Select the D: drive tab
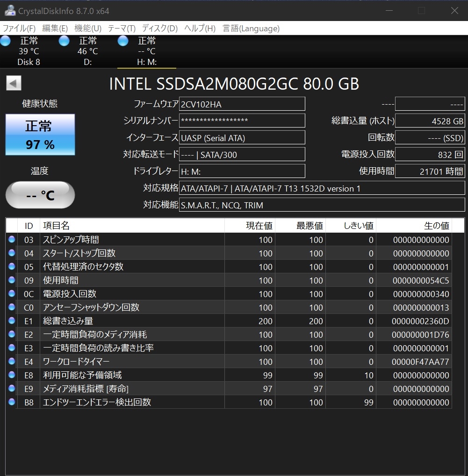This screenshot has height=476, width=468. coord(87,51)
